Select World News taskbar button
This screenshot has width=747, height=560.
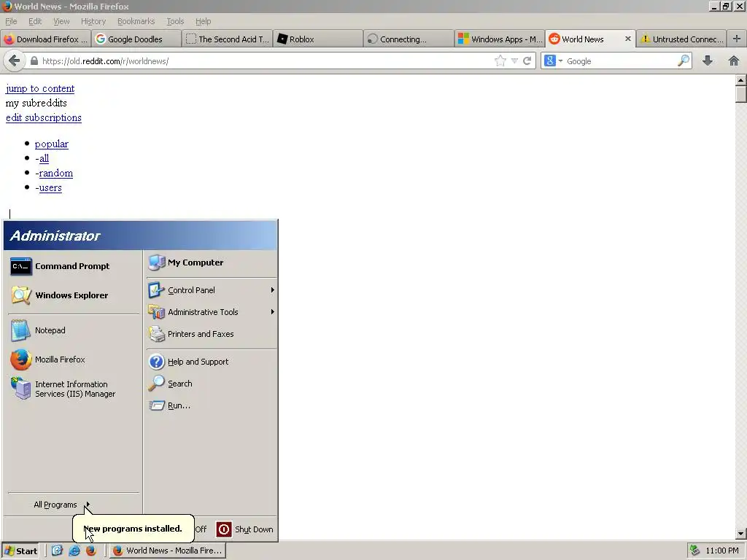click(168, 551)
